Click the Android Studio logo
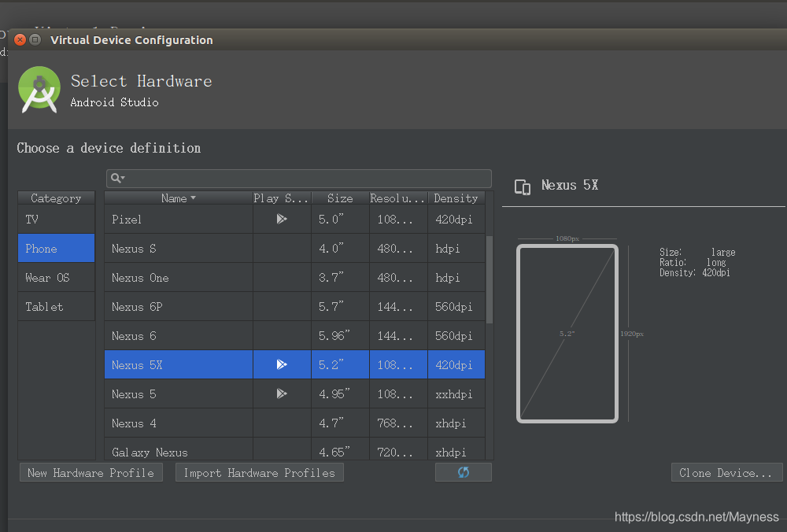787x532 pixels. [39, 90]
